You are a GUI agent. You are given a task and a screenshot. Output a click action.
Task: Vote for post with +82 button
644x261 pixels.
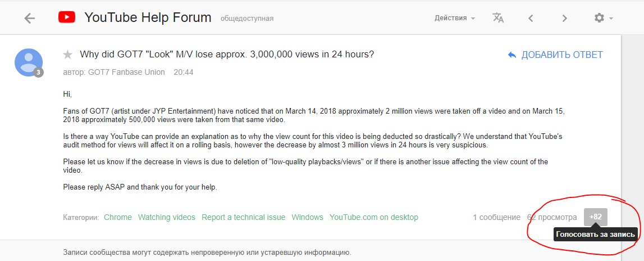(x=596, y=217)
